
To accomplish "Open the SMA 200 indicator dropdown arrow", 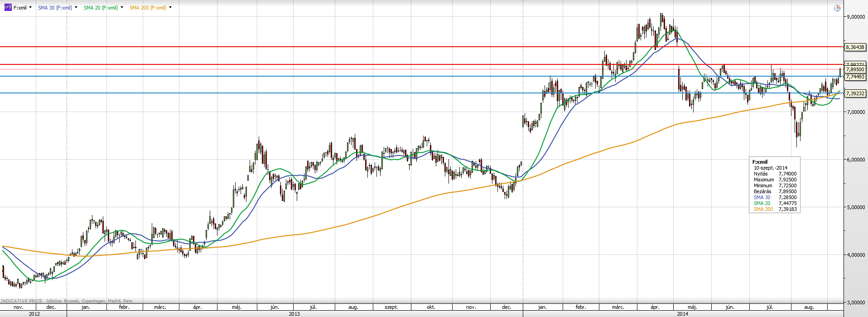I will 170,7.
